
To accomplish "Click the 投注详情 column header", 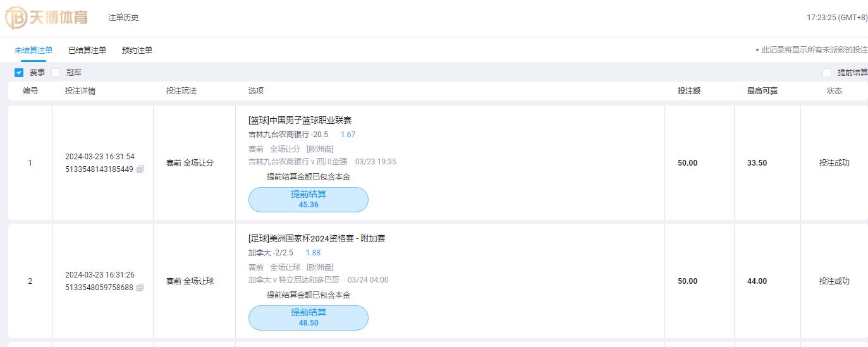I will pos(80,91).
